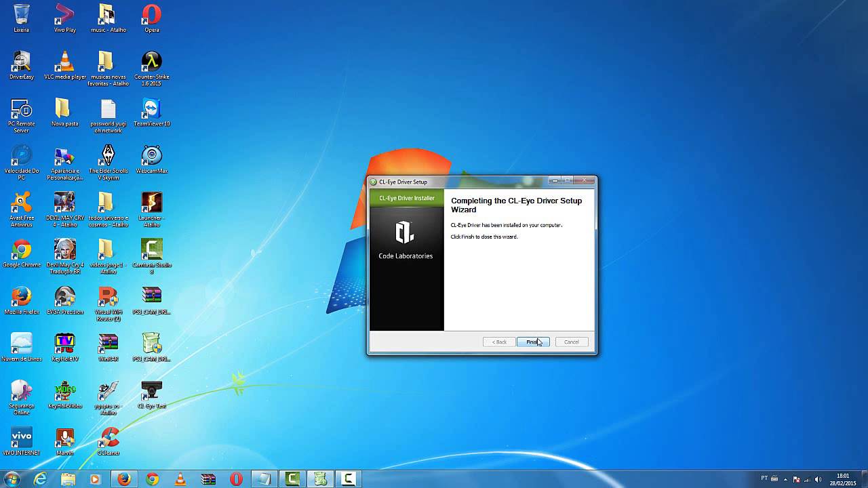Viewport: 868px width, 488px height.
Task: Select the CCleaner desktop shortcut
Action: click(108, 441)
